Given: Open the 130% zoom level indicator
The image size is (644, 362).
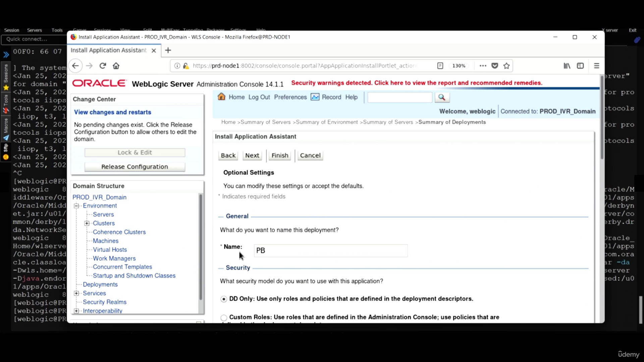Looking at the screenshot, I should pyautogui.click(x=459, y=66).
